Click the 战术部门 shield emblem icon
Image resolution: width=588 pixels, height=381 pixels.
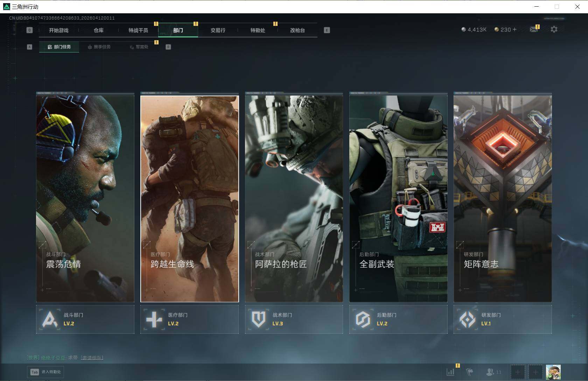click(259, 319)
